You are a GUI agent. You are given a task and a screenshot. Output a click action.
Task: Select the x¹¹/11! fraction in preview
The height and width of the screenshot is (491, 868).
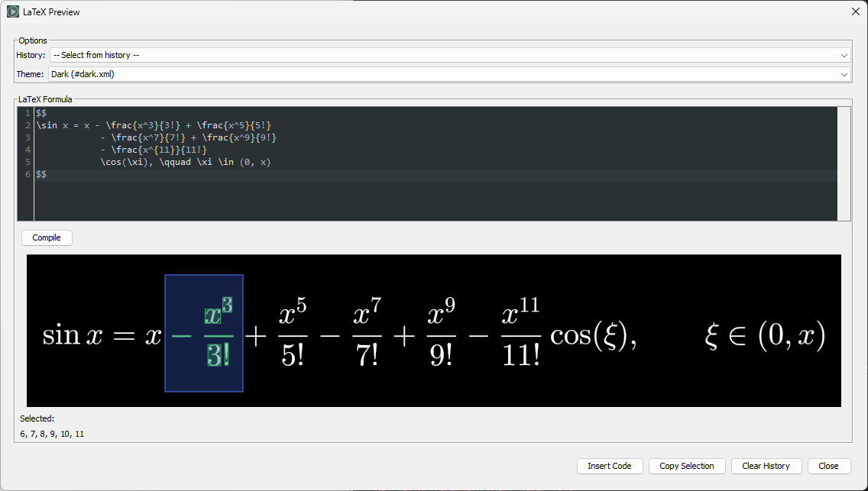(x=520, y=334)
